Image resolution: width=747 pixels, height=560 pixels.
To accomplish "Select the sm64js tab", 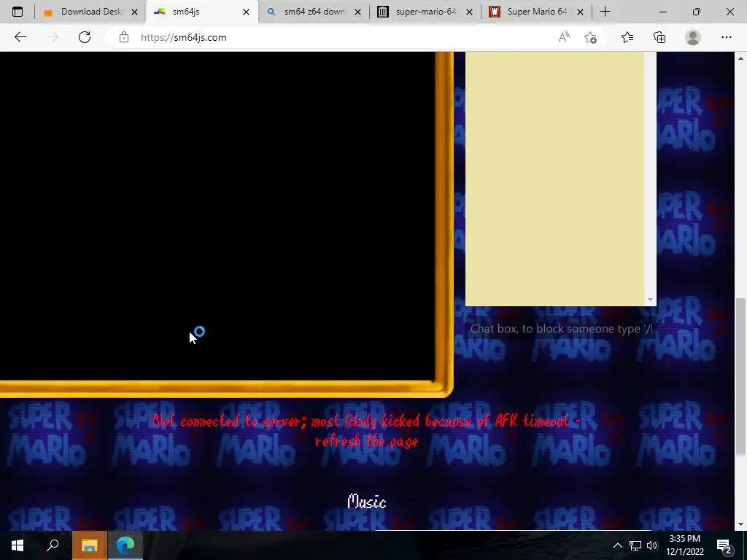I will click(201, 12).
